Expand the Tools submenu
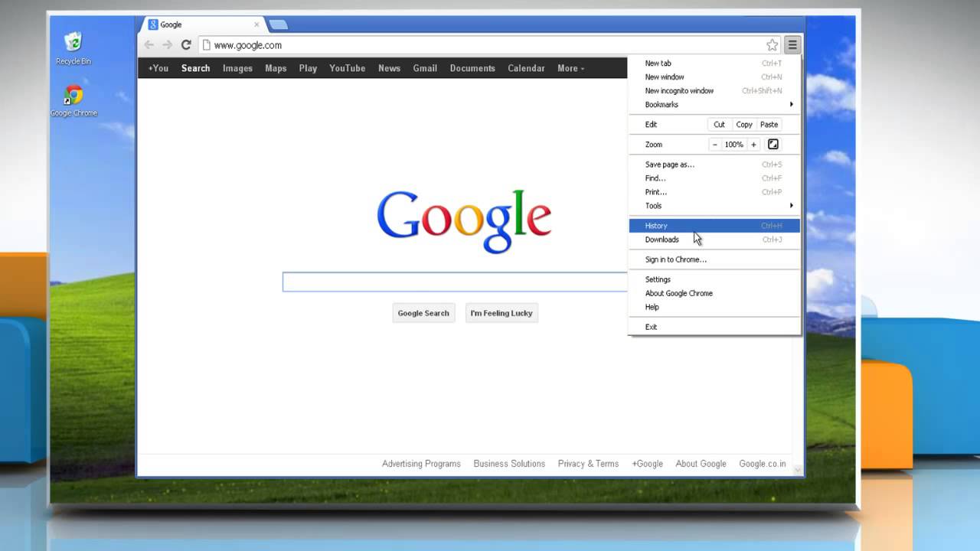980x551 pixels. [714, 206]
